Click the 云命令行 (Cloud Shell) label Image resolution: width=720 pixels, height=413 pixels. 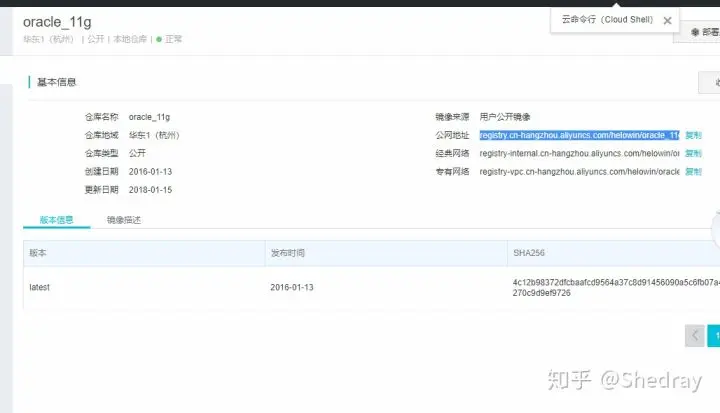click(x=607, y=20)
